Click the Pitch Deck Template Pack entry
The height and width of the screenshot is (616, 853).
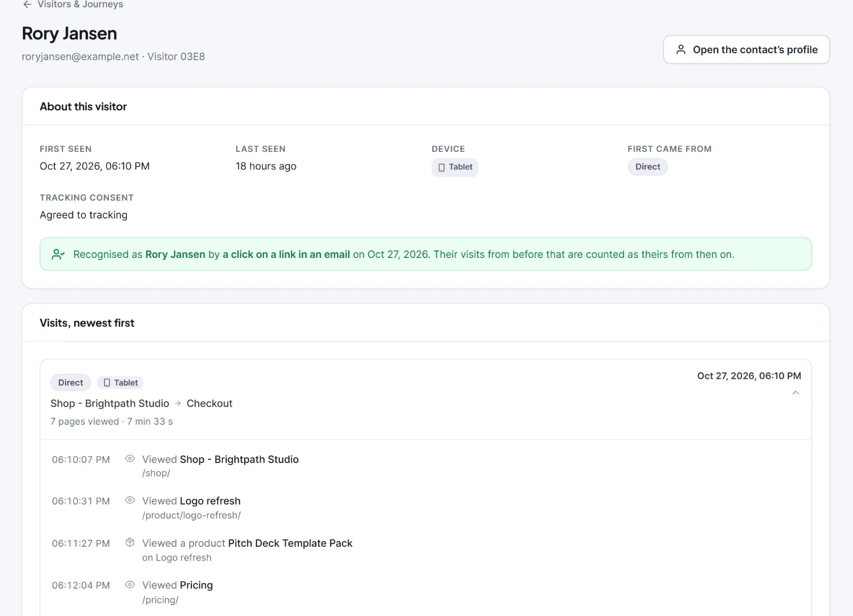tap(290, 543)
